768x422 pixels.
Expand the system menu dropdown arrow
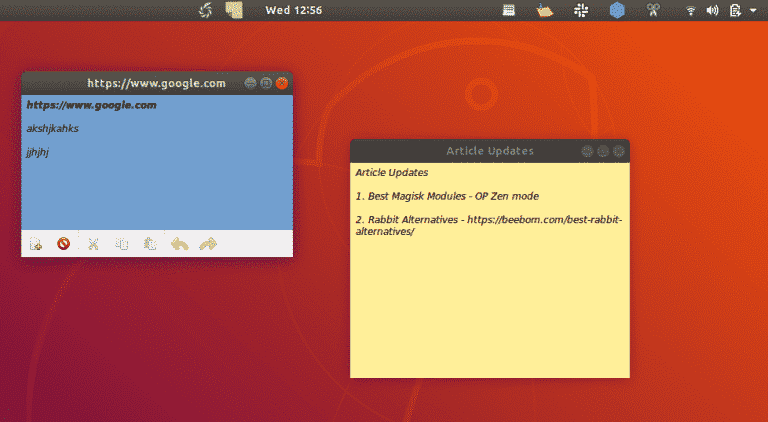coord(753,10)
